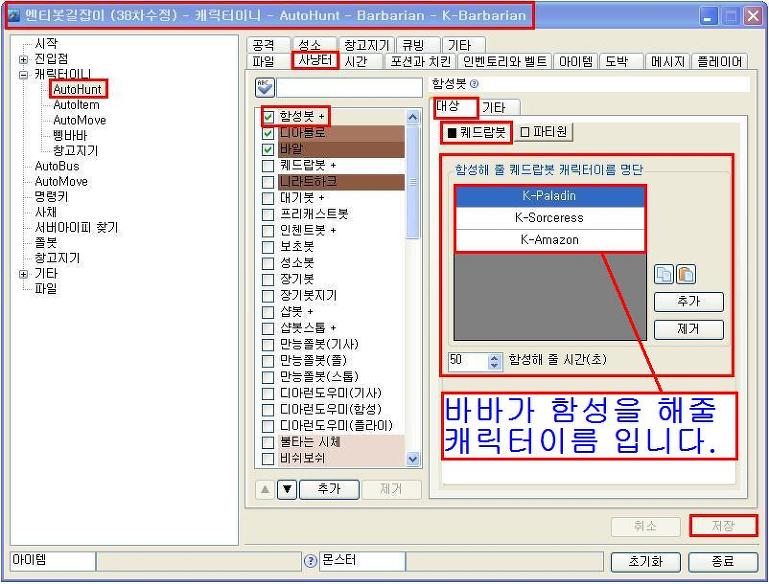Switch to the 아이템 tab
769x584 pixels.
pos(576,61)
